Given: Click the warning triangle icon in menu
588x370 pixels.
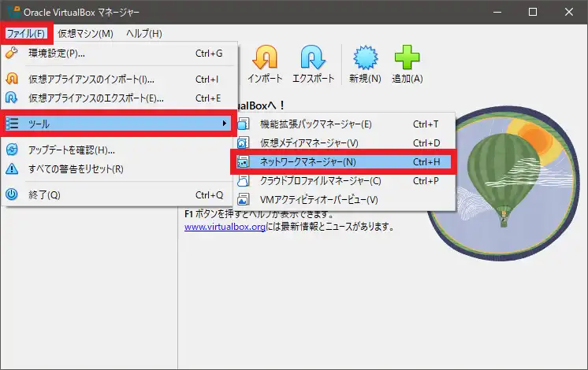Looking at the screenshot, I should (x=12, y=168).
